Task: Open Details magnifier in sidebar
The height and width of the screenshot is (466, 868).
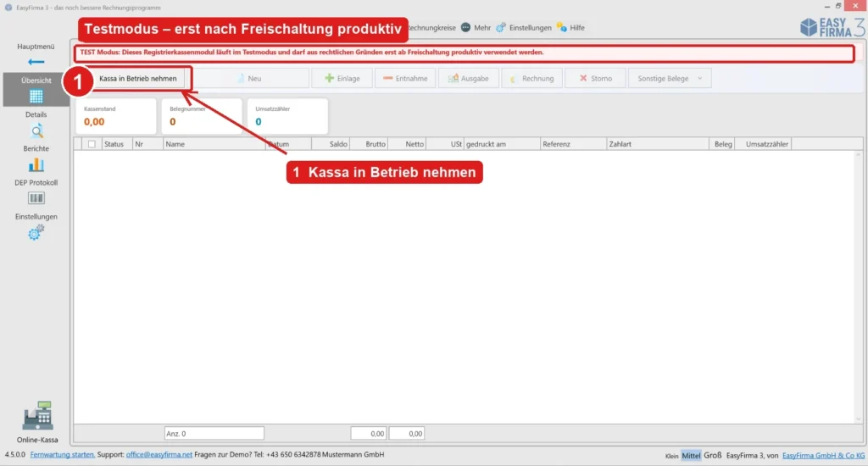Action: (x=36, y=131)
